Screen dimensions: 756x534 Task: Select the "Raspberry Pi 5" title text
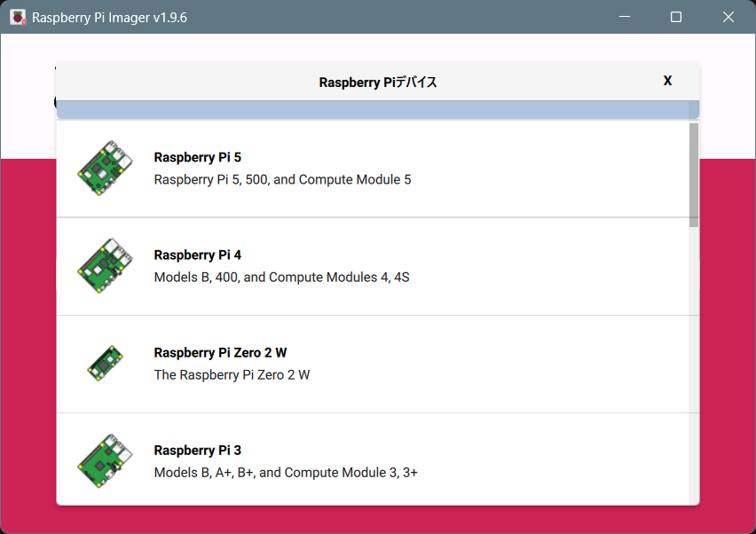197,158
